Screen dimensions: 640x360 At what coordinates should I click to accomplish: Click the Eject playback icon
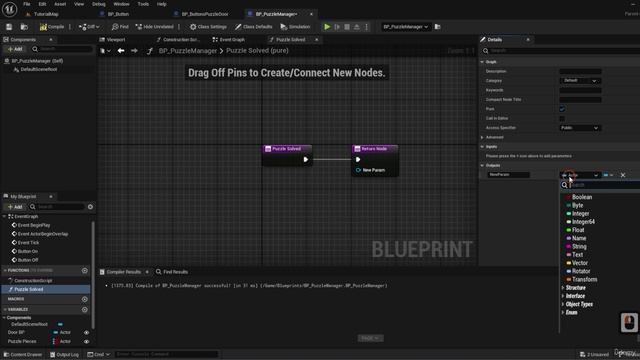click(357, 27)
